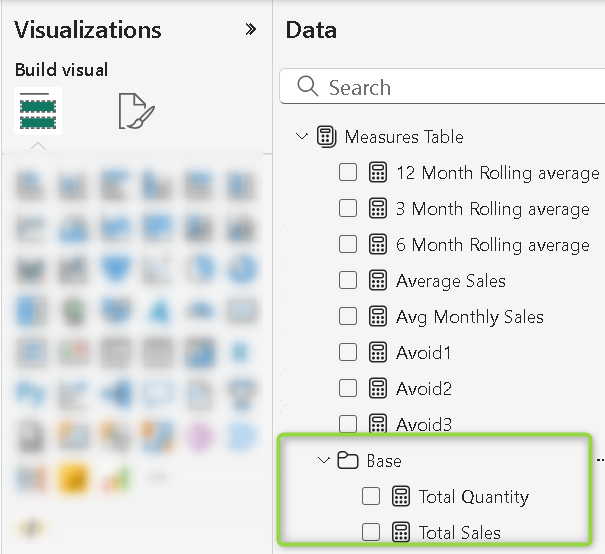Check the 12 Month Rolling average checkbox
This screenshot has height=554, width=605.
point(348,172)
